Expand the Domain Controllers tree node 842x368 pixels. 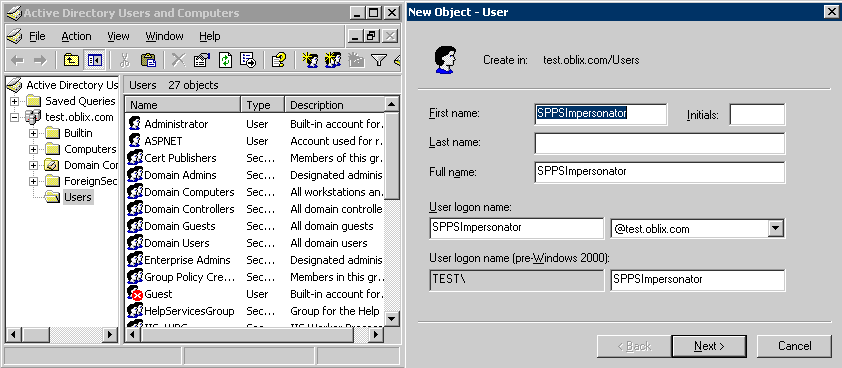[x=33, y=165]
